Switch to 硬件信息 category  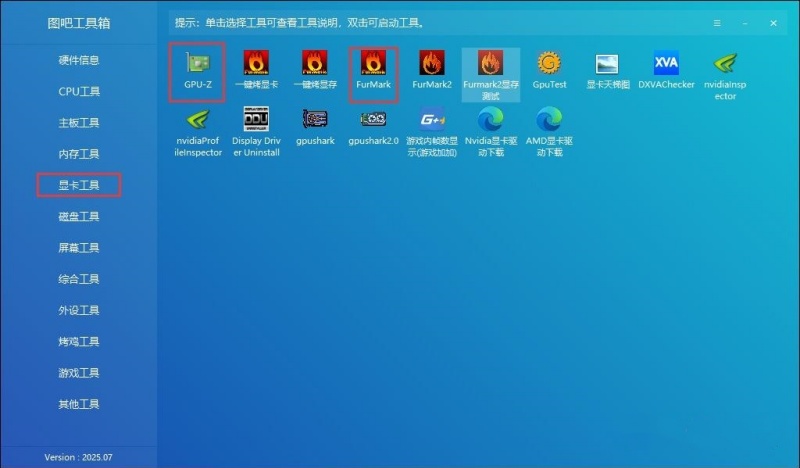[x=79, y=60]
